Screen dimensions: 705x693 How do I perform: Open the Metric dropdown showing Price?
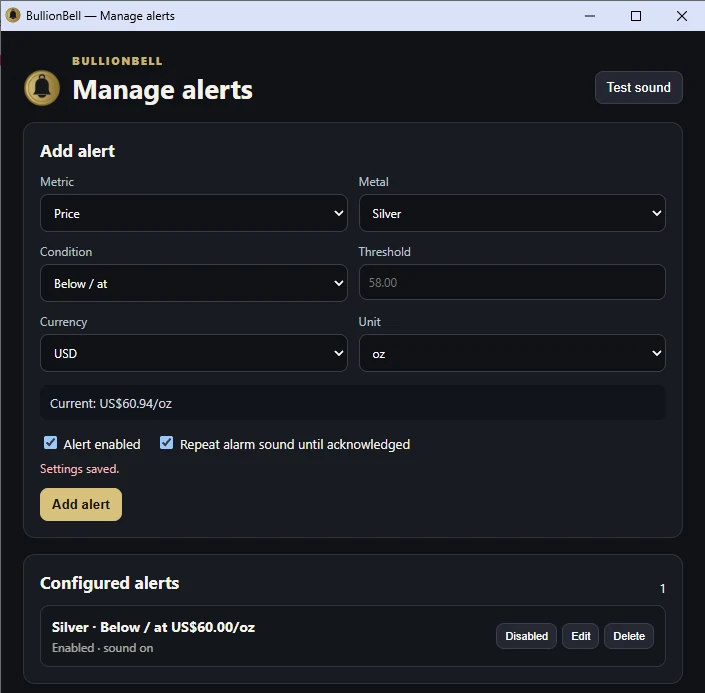[194, 213]
